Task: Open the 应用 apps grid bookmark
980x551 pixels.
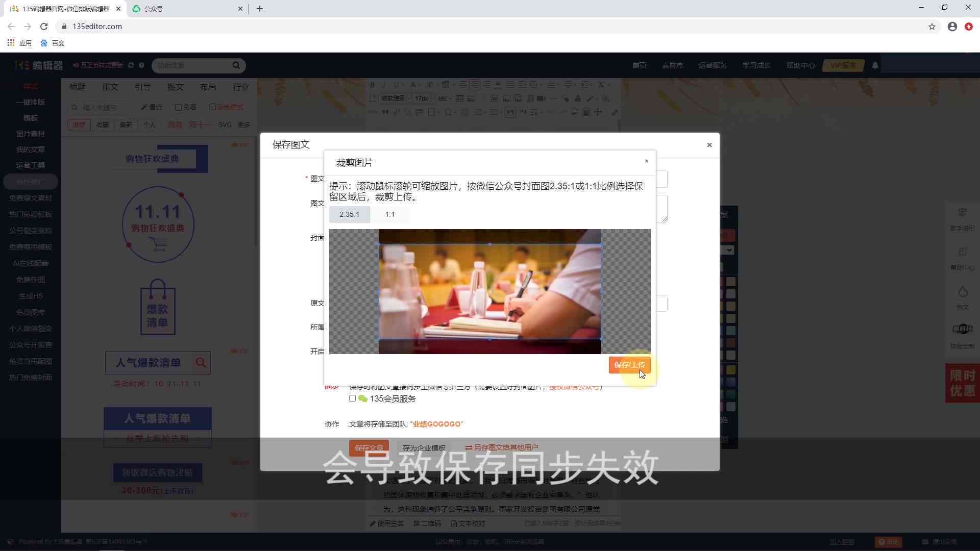Action: [19, 43]
